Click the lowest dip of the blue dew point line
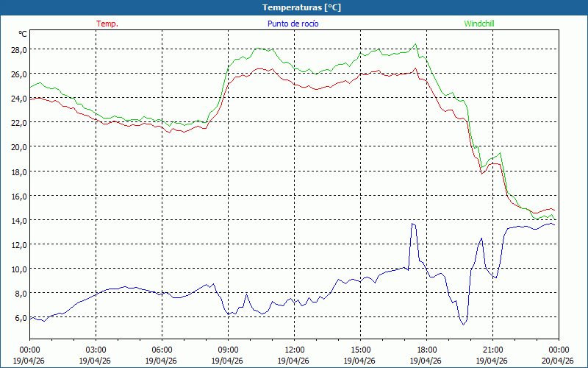 [x=462, y=324]
